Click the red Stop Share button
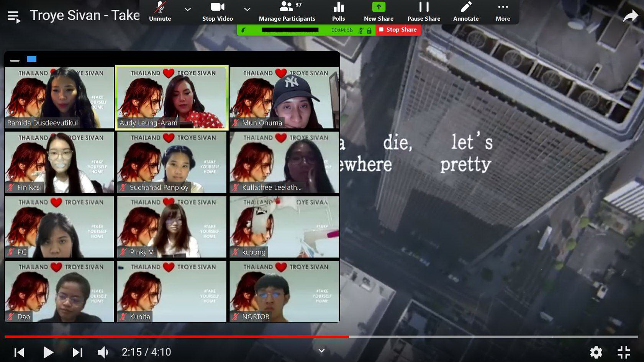The image size is (644, 362). pos(398,30)
